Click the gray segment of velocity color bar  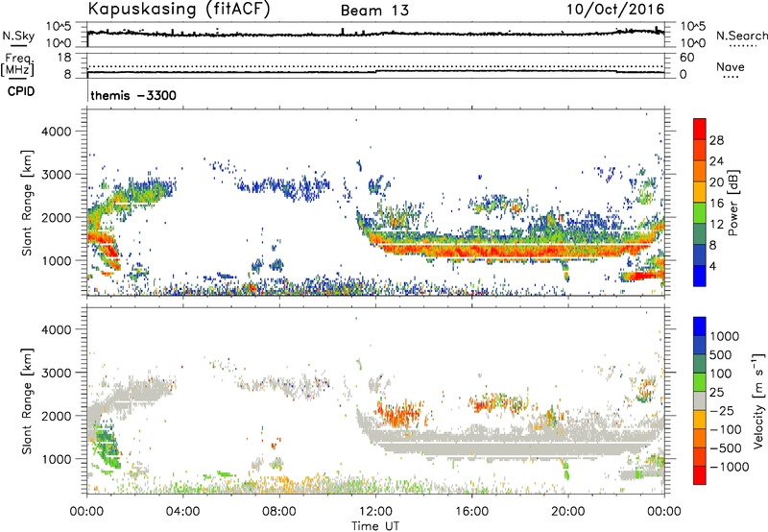click(700, 400)
